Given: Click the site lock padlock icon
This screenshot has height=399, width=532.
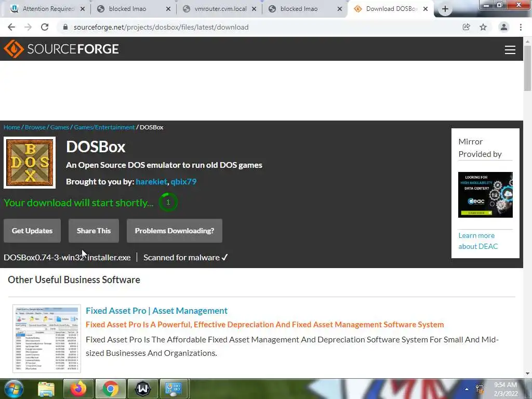Looking at the screenshot, I should (x=65, y=27).
